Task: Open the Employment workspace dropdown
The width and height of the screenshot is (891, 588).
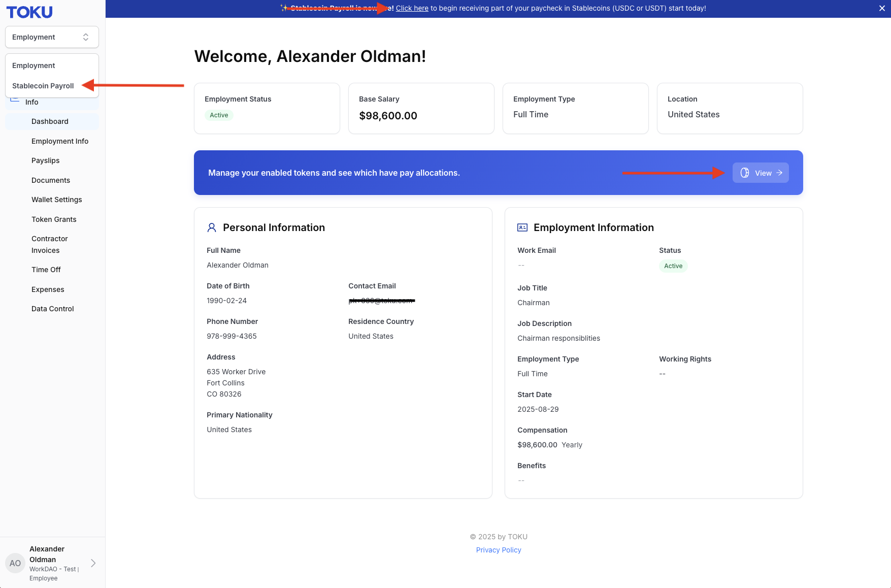Action: click(52, 37)
